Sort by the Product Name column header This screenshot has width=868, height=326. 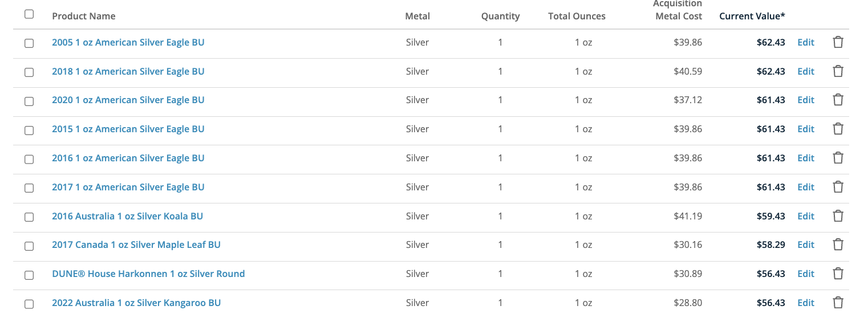84,16
